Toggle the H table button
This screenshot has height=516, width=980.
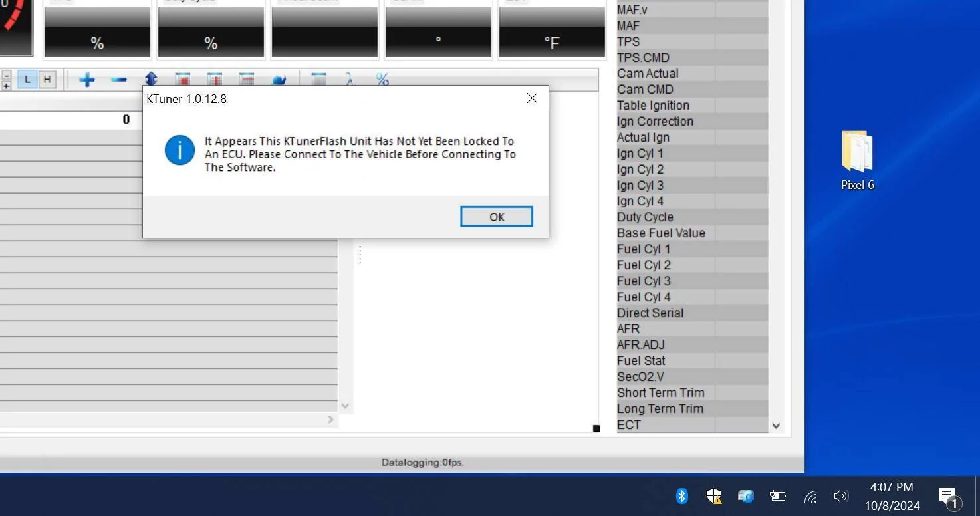click(x=47, y=80)
